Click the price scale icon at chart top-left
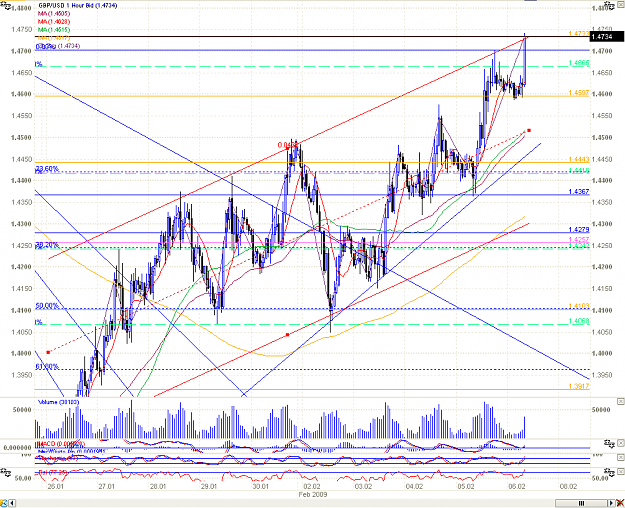The height and width of the screenshot is (508, 625). point(5,5)
